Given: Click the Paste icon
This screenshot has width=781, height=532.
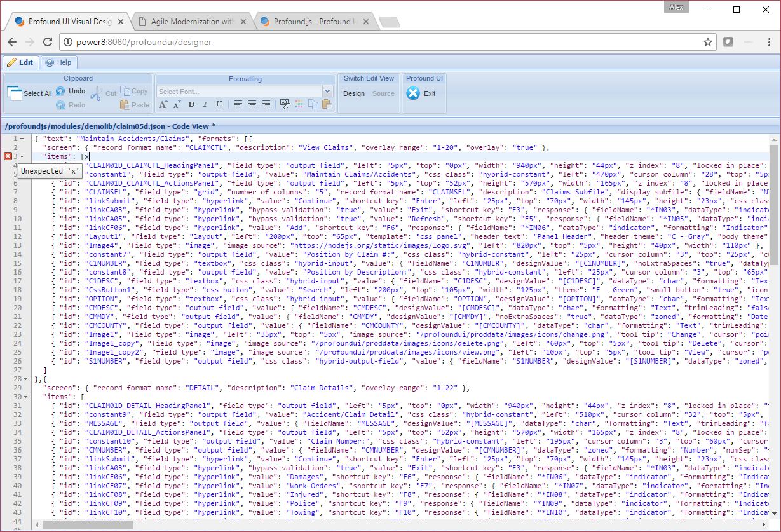Looking at the screenshot, I should (x=125, y=105).
